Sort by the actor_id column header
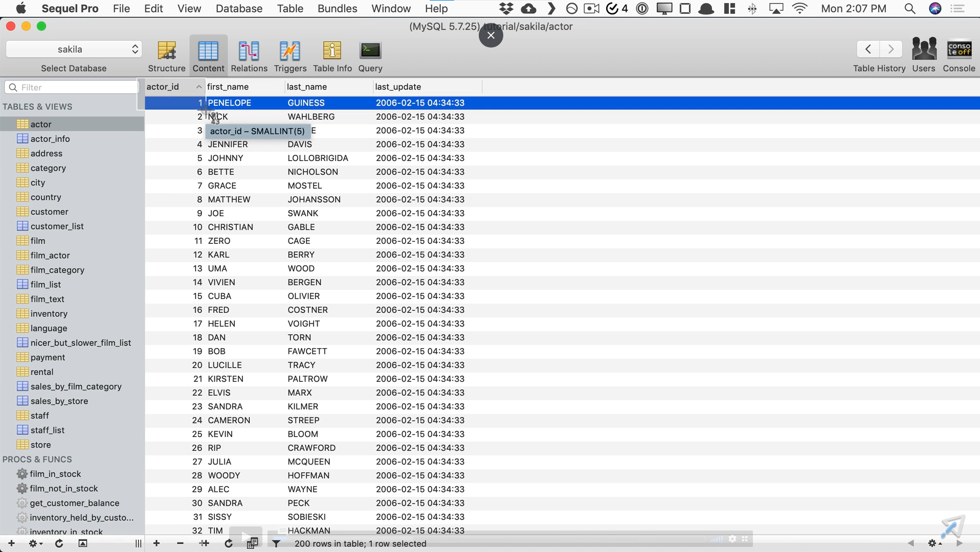980x552 pixels. 174,87
